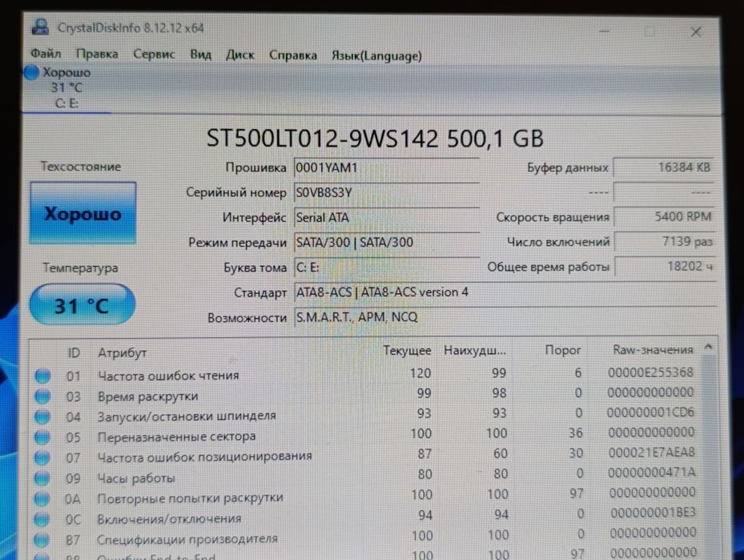Click the Буква тома field C: E:

tap(387, 268)
